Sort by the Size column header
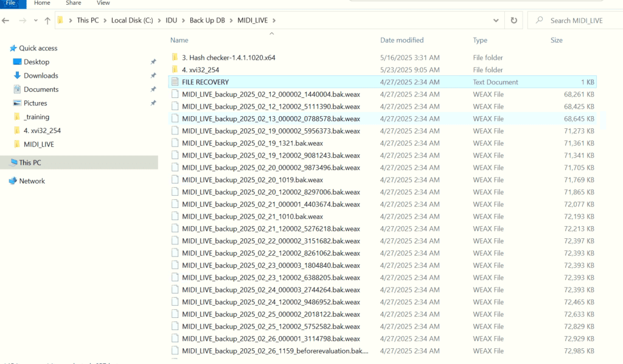Image resolution: width=623 pixels, height=364 pixels. (556, 40)
